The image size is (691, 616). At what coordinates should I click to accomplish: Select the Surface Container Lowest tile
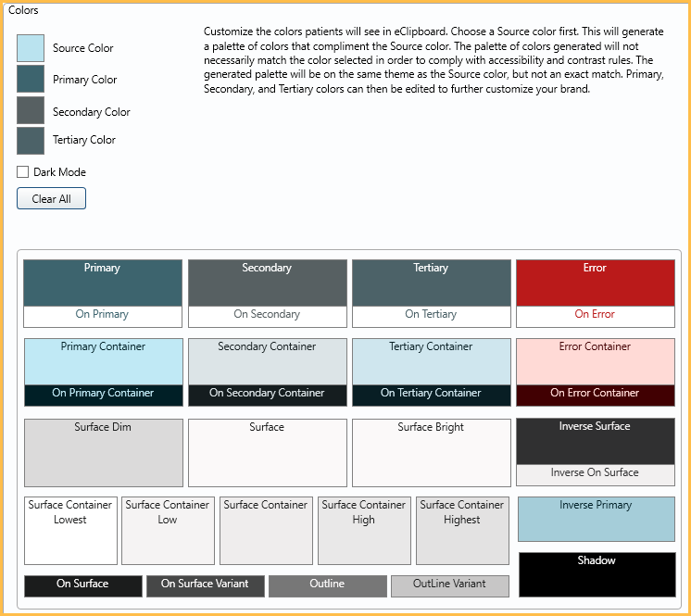tap(70, 531)
